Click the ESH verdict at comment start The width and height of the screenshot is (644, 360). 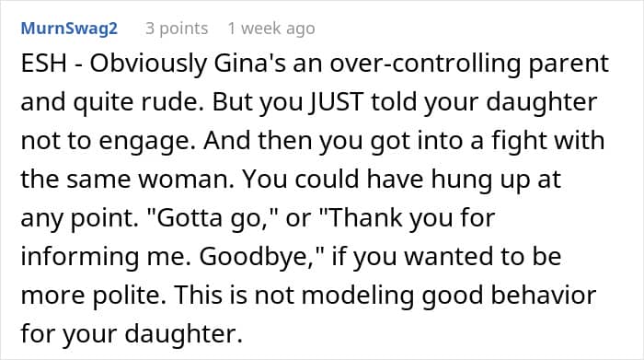point(43,64)
